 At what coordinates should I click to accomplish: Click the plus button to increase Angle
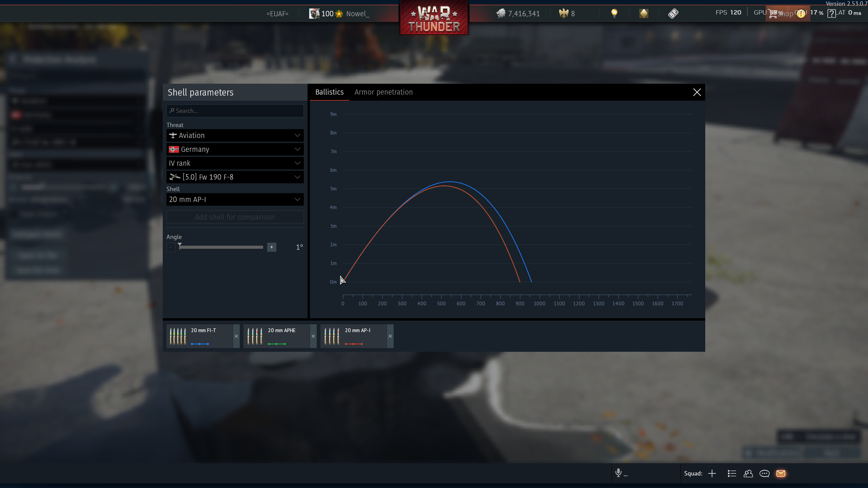[272, 247]
